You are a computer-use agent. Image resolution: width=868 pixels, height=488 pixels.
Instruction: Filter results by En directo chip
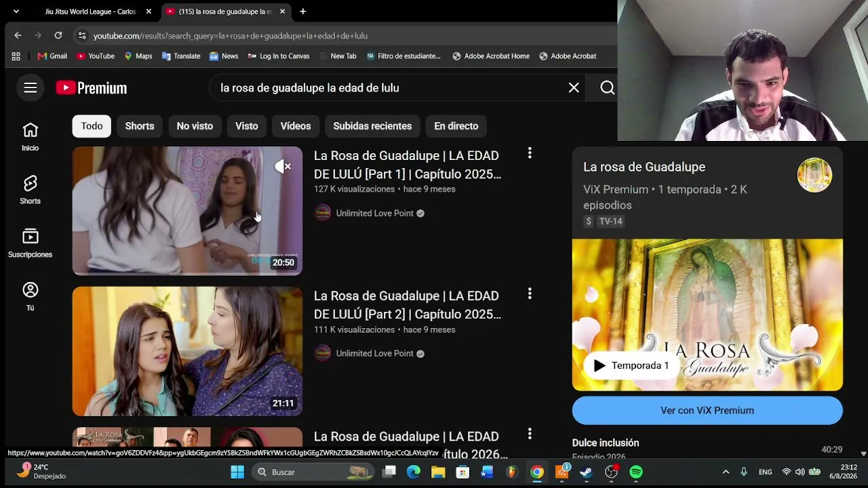[x=456, y=126]
